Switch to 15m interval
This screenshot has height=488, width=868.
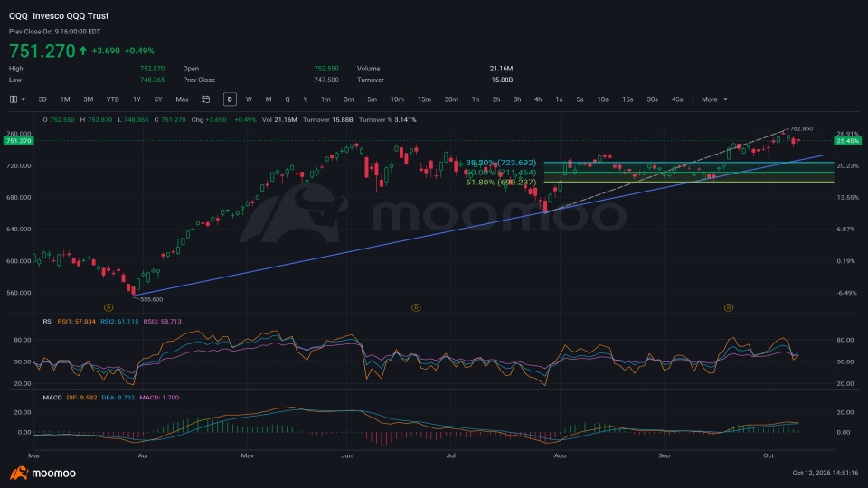pyautogui.click(x=424, y=99)
